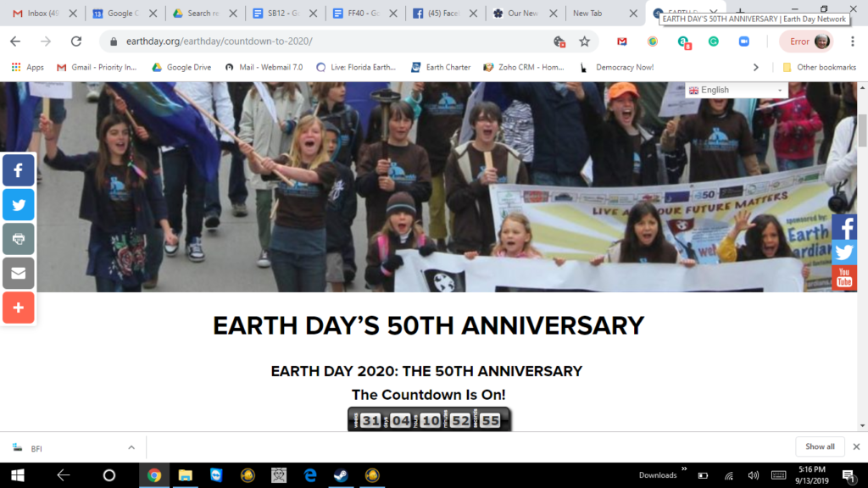868x488 pixels.
Task: Open the notification center icon
Action: [x=849, y=475]
